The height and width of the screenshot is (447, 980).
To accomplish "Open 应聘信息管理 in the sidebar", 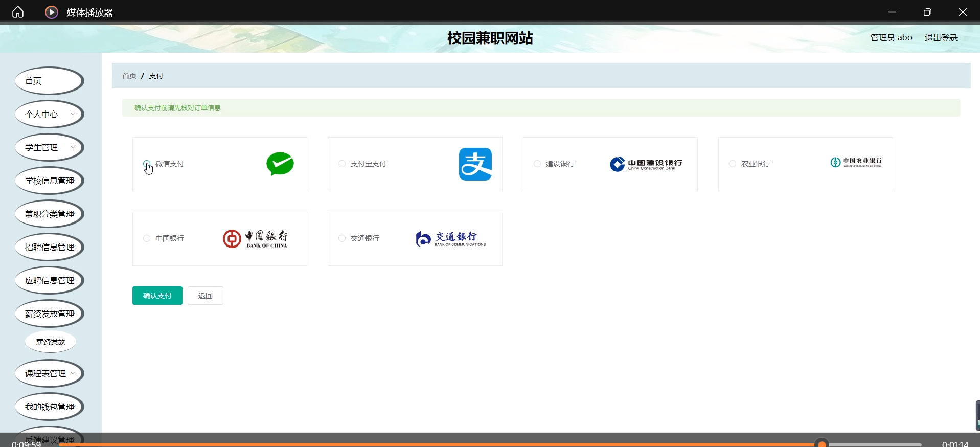I will [x=49, y=280].
